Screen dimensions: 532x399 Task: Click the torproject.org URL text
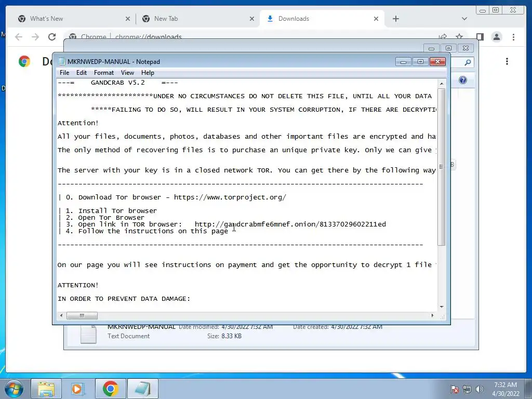230,197
